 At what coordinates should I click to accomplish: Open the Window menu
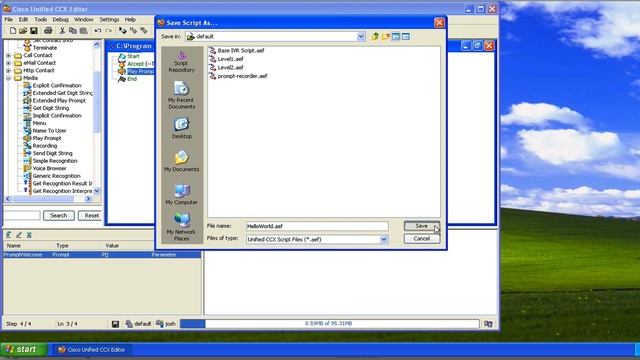84,19
